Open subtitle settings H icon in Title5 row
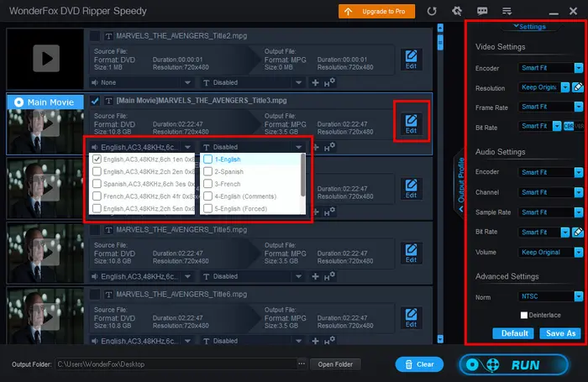 tap(329, 276)
